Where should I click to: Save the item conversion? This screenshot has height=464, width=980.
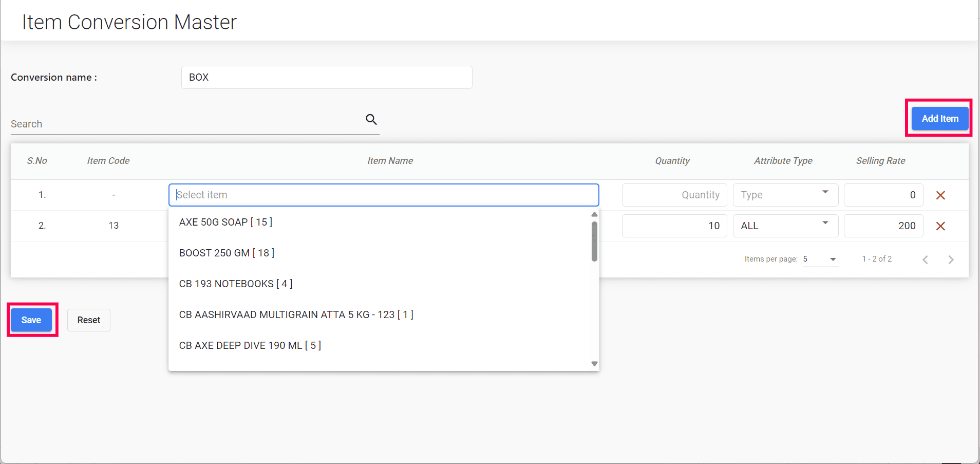point(31,320)
